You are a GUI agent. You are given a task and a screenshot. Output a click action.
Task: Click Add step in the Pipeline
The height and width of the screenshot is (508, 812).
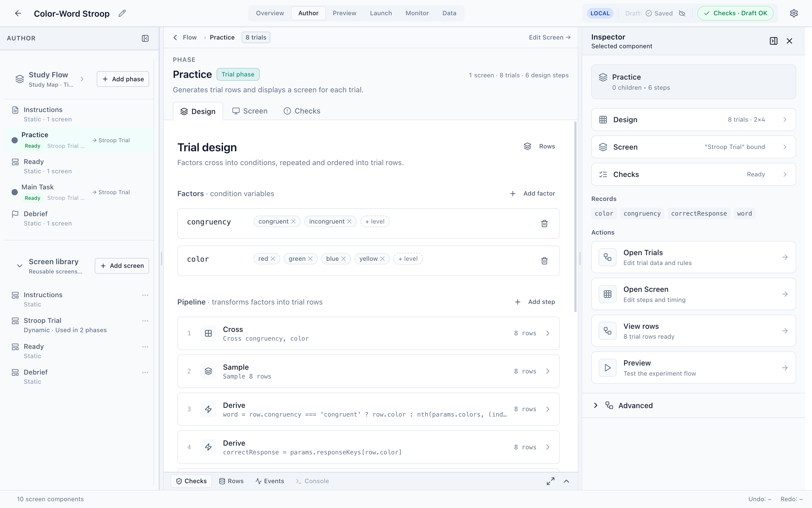pos(535,302)
